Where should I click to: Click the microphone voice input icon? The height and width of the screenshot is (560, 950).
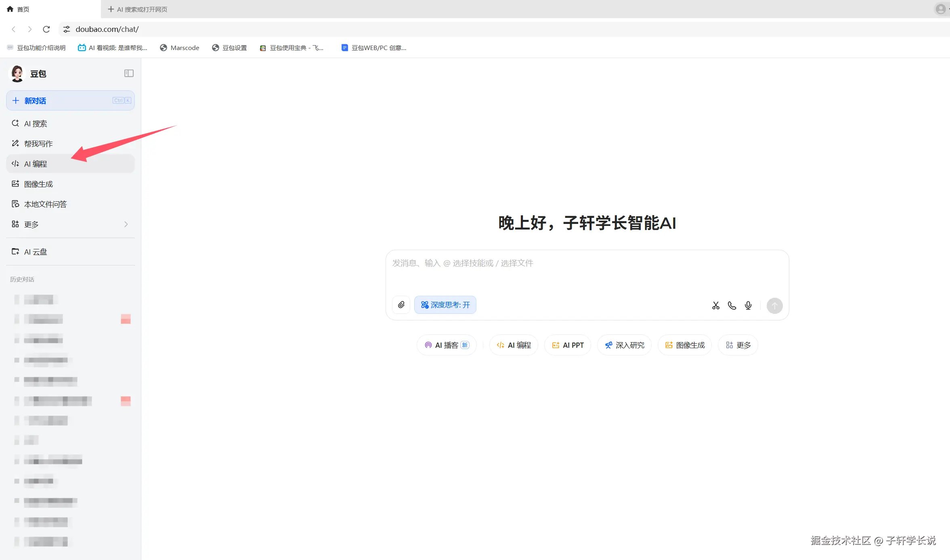(748, 305)
